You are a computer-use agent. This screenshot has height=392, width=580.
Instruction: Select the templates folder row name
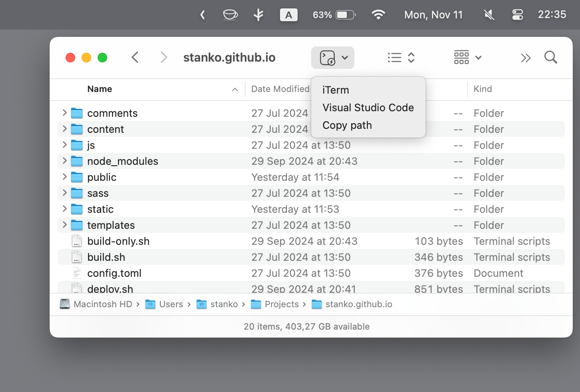tap(111, 225)
